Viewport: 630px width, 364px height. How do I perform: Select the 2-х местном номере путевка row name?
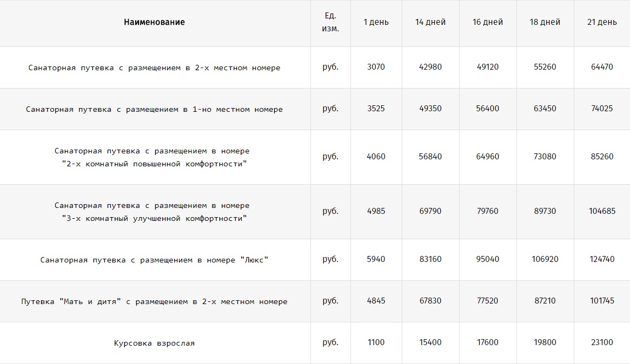click(154, 68)
